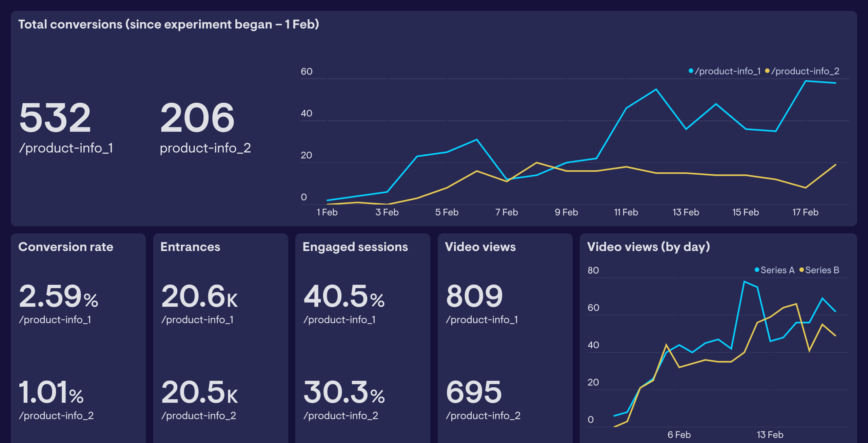Click the 532 total conversions value

pyautogui.click(x=55, y=118)
